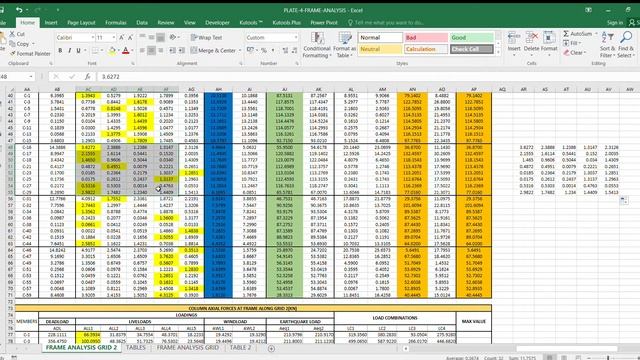
Task: Increase decimal places
Action: [x=285, y=51]
